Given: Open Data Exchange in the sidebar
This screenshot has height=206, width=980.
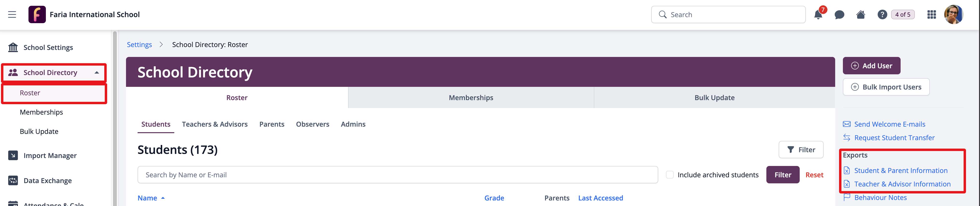Looking at the screenshot, I should tap(48, 180).
